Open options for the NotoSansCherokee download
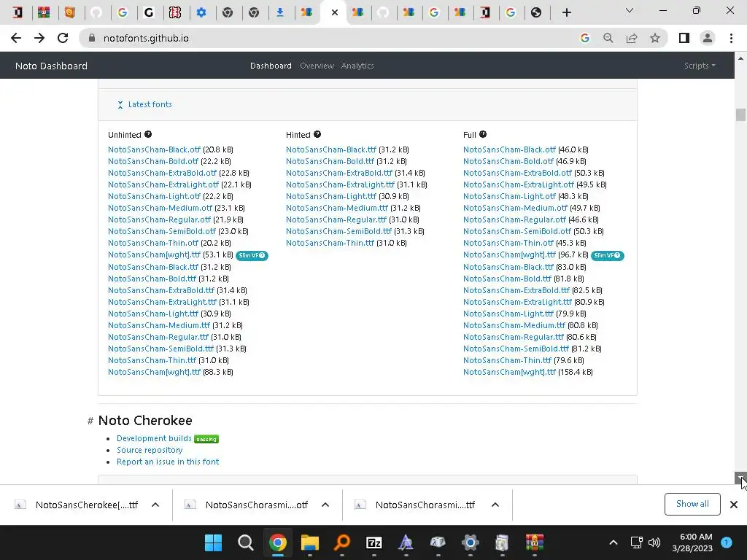747x560 pixels. (155, 505)
